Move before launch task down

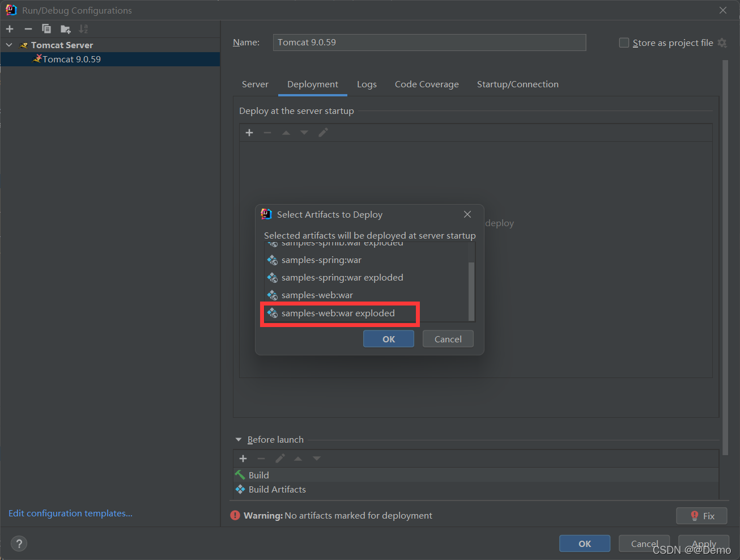tap(317, 459)
